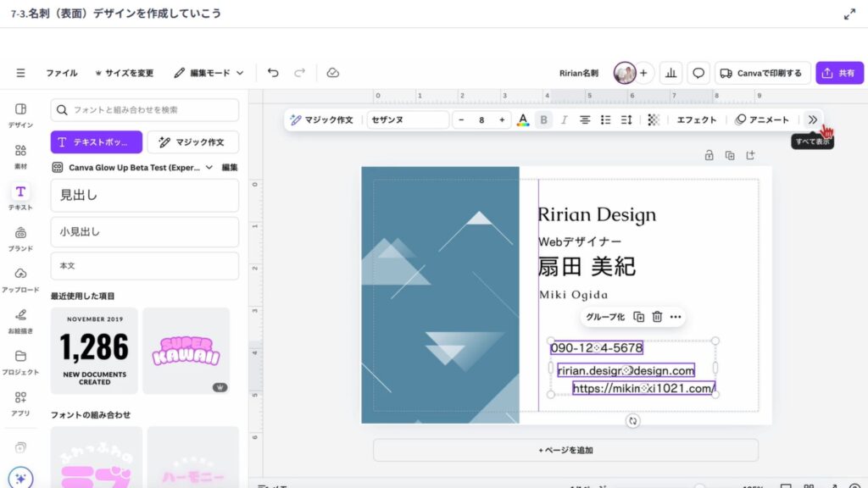Open サイズを変更 resize option
The image size is (868, 488).
tap(124, 73)
